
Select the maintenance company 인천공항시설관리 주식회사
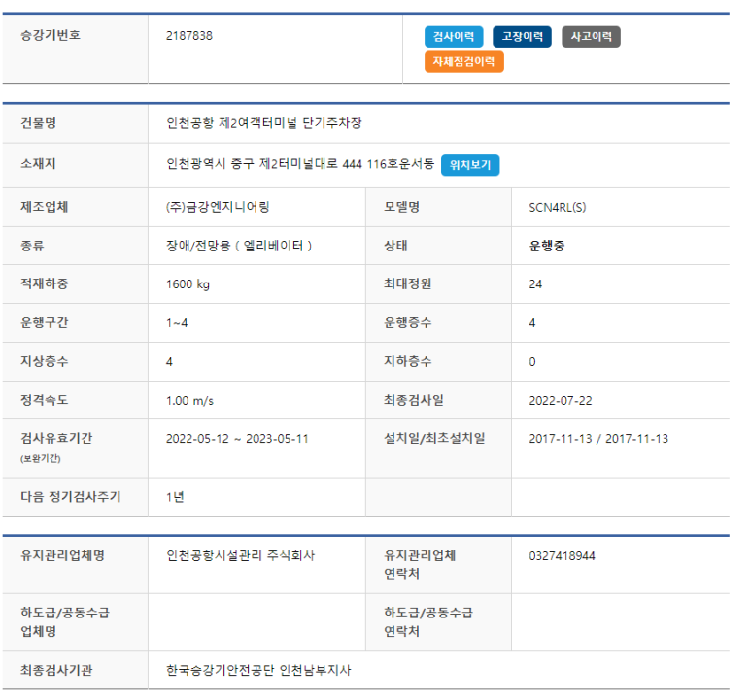click(240, 556)
